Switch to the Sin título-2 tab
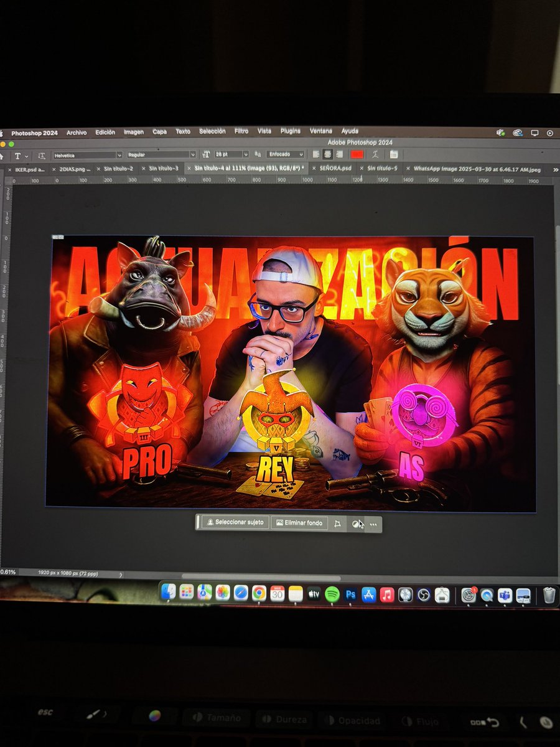The image size is (560, 747). [x=118, y=169]
